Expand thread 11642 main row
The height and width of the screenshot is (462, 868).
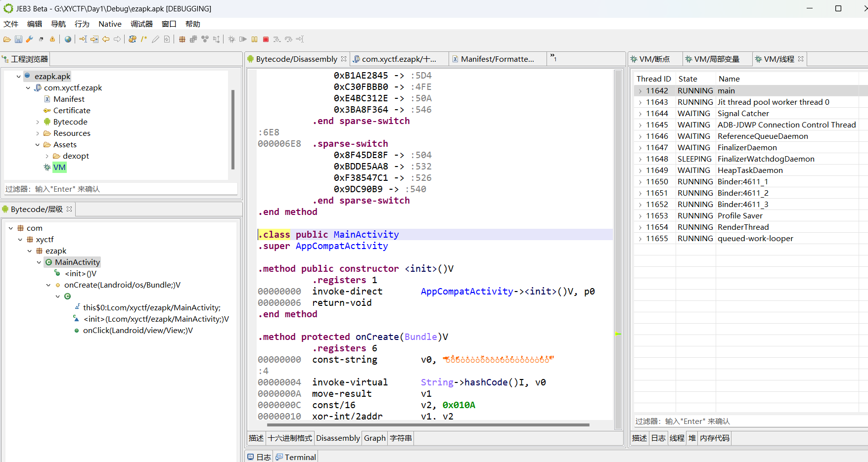pyautogui.click(x=640, y=91)
